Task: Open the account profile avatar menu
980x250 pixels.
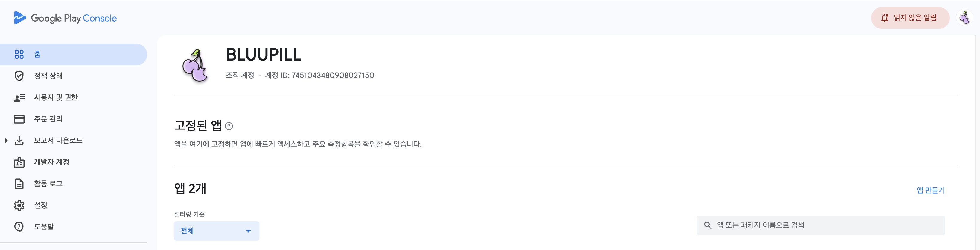Action: [965, 17]
